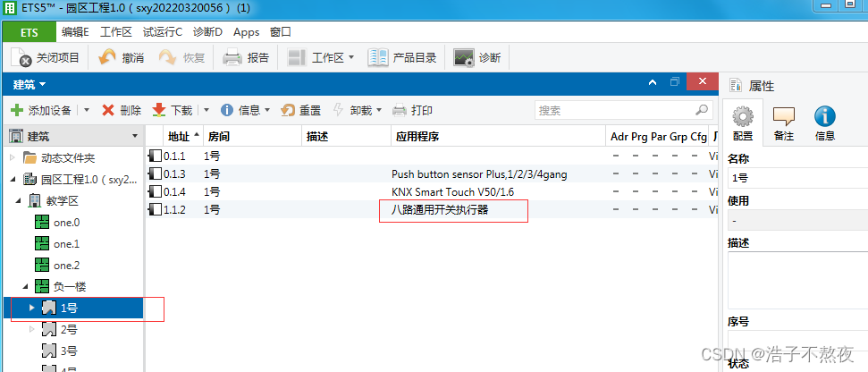Click into the 描述 text area
The height and width of the screenshot is (372, 868).
click(797, 280)
